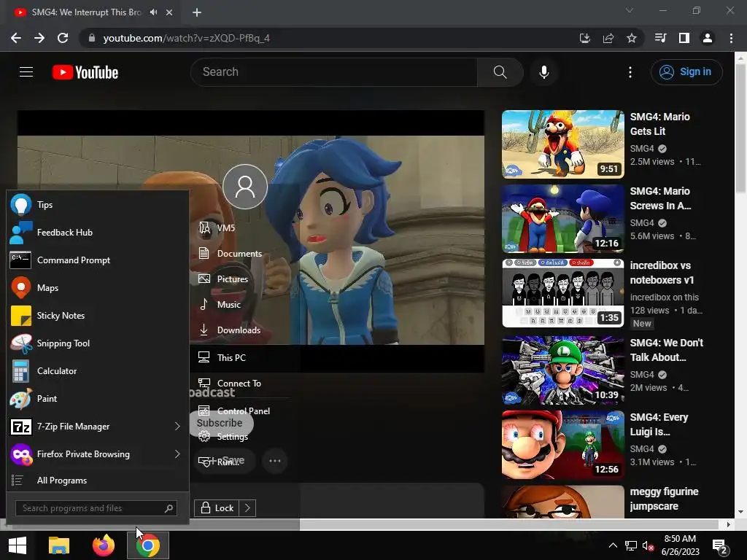The image size is (747, 560).
Task: Launch Feedback Hub app
Action: [98, 233]
